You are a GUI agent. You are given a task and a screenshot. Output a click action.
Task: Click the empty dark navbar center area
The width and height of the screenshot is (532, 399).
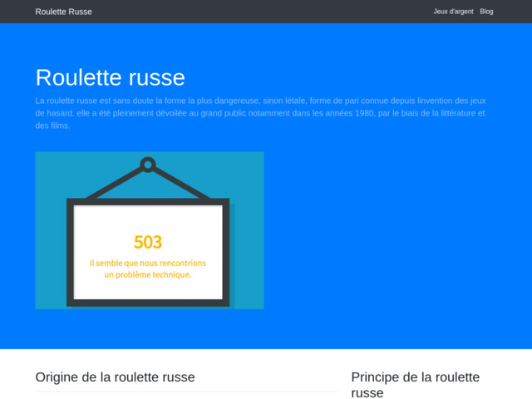[x=266, y=12]
